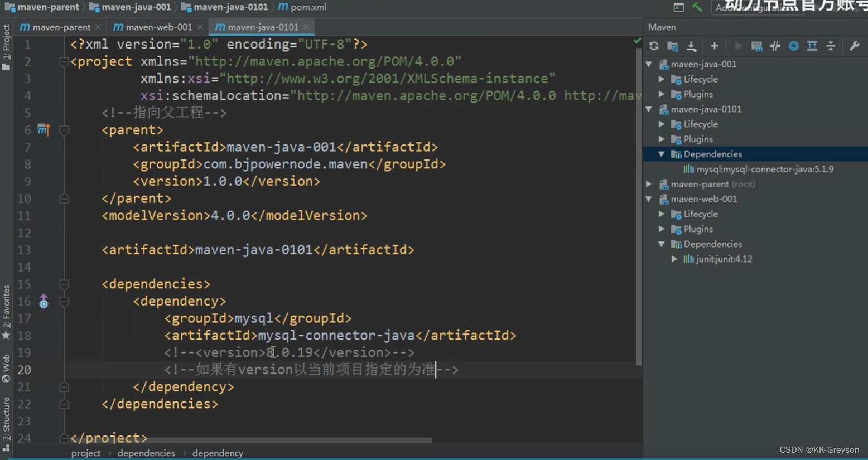Collapse All icon in Maven toolbar
The height and width of the screenshot is (460, 868).
(831, 46)
